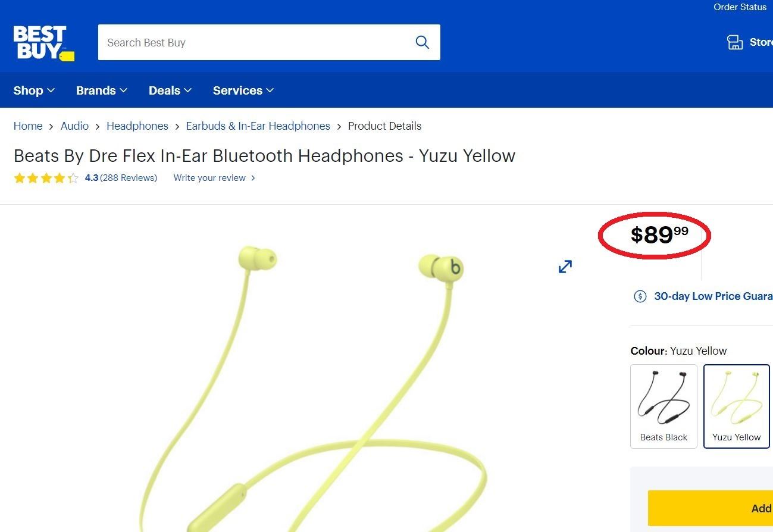The height and width of the screenshot is (532, 773).
Task: Type in the Search Best Buy field
Action: point(256,42)
